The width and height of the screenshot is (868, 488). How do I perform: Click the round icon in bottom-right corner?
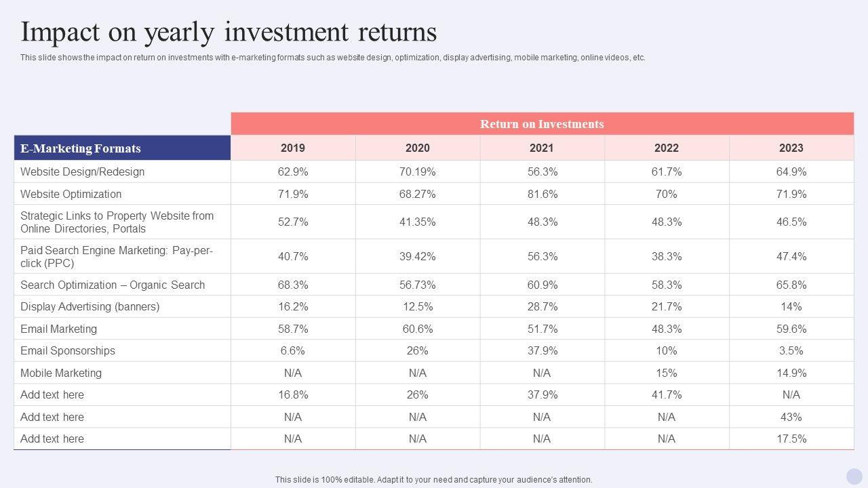tap(854, 476)
